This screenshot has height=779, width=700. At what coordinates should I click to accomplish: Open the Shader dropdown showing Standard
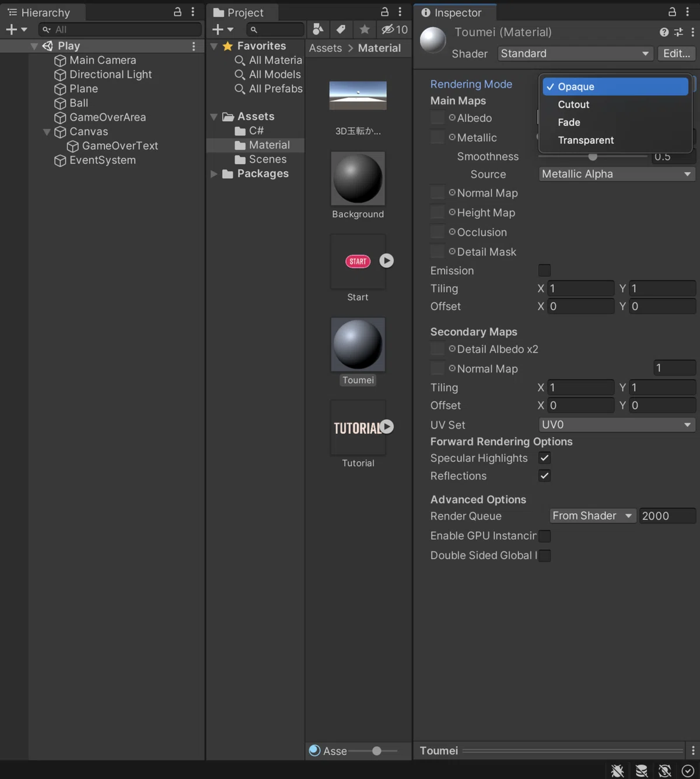(575, 54)
